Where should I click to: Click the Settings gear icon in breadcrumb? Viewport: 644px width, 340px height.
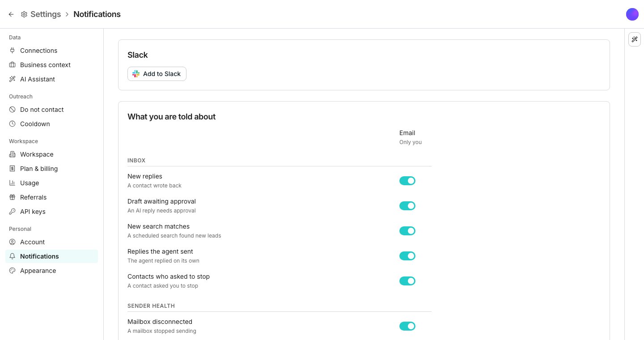(24, 14)
